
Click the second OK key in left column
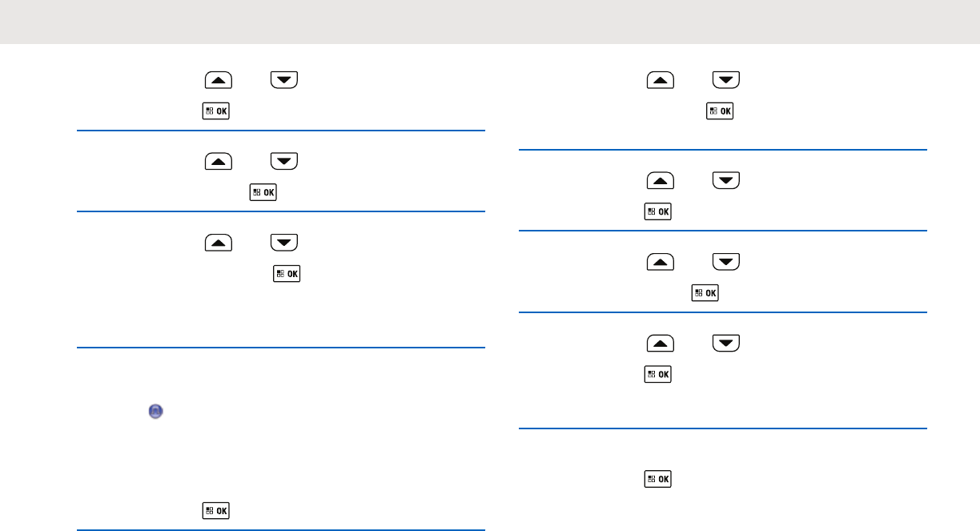click(x=263, y=192)
